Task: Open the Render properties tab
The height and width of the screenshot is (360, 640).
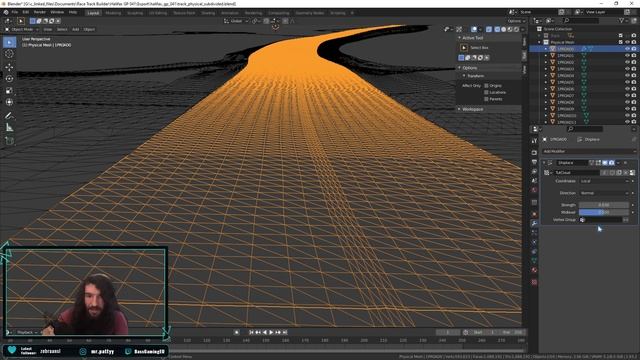Action: tap(534, 152)
